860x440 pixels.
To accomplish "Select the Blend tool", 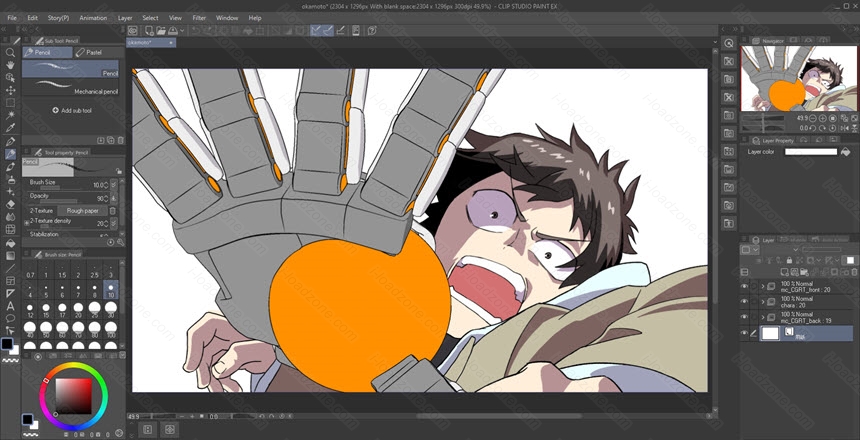I will (10, 217).
